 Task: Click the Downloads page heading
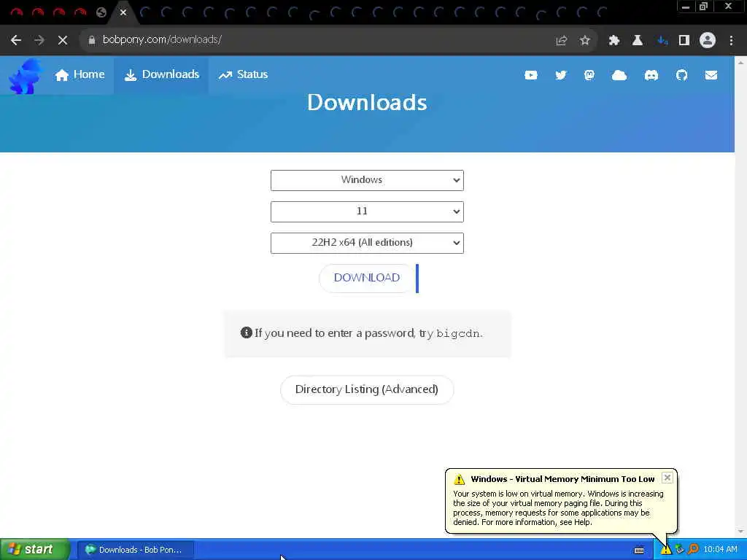click(x=367, y=102)
